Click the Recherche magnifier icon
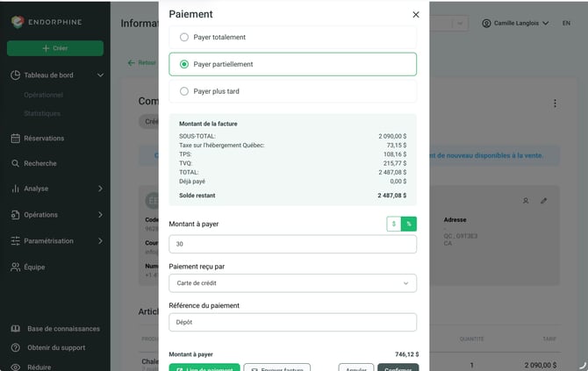Viewport: 588px width, 371px height. click(x=16, y=163)
